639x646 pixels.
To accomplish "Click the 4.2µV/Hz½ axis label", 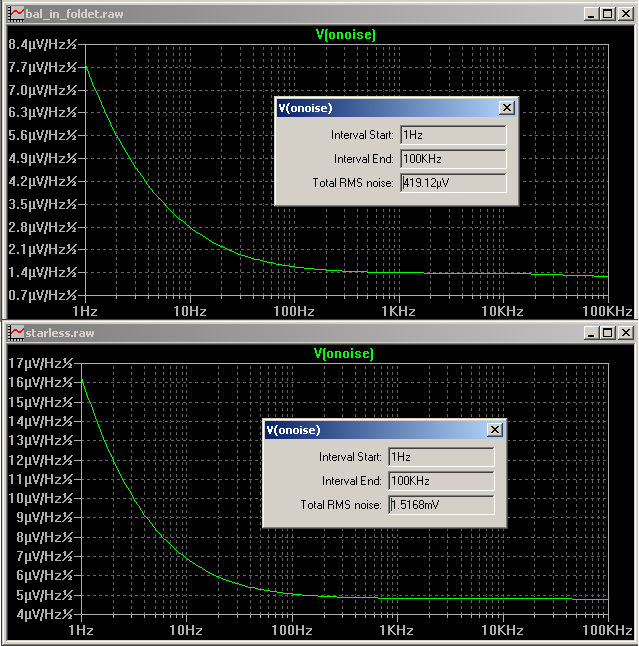I will pos(42,181).
